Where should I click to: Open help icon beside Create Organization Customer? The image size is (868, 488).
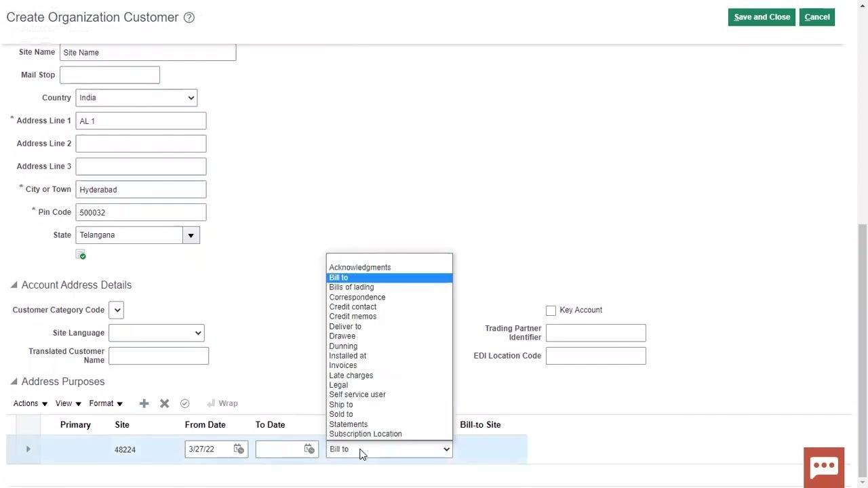pos(189,18)
